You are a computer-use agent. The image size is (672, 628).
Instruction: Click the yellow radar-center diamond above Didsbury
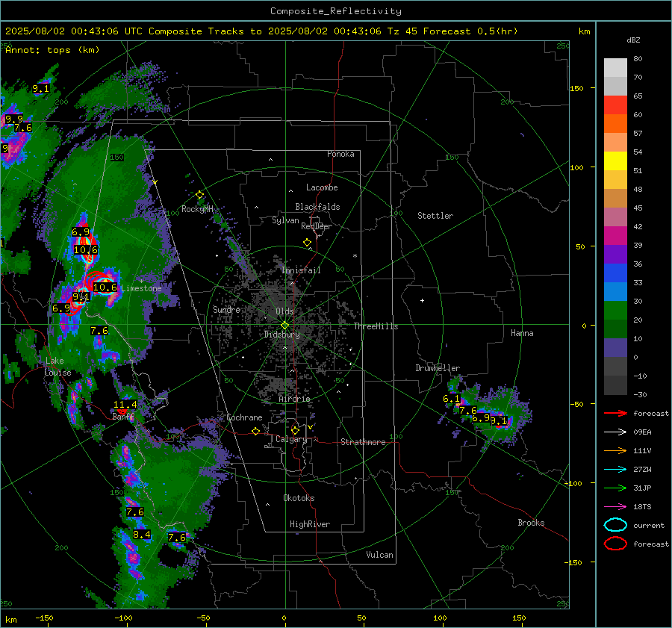pyautogui.click(x=284, y=326)
